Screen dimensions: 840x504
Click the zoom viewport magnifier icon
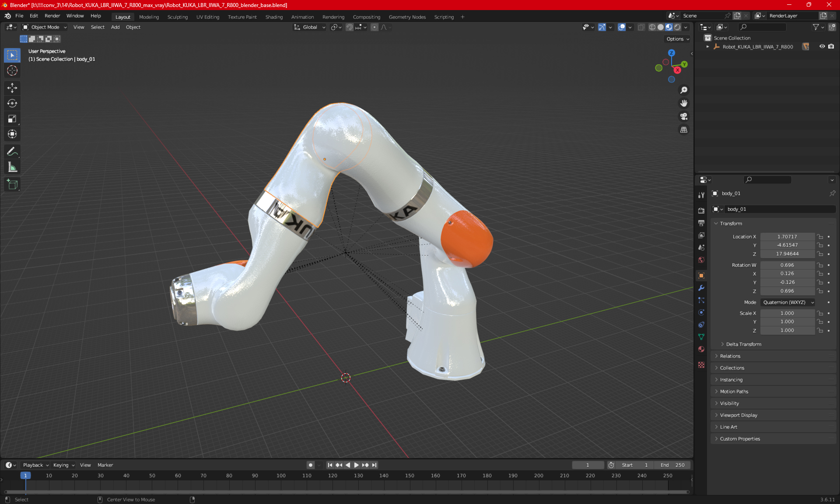point(684,90)
